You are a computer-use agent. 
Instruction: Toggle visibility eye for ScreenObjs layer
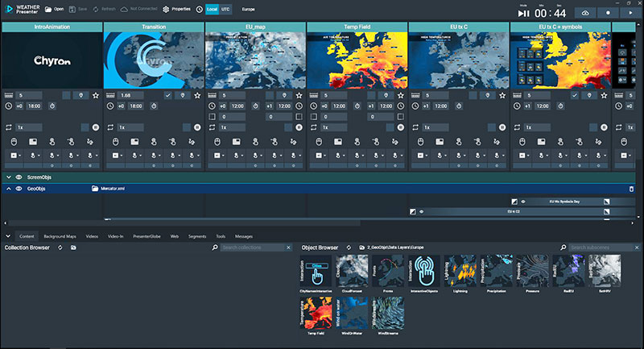click(x=19, y=177)
